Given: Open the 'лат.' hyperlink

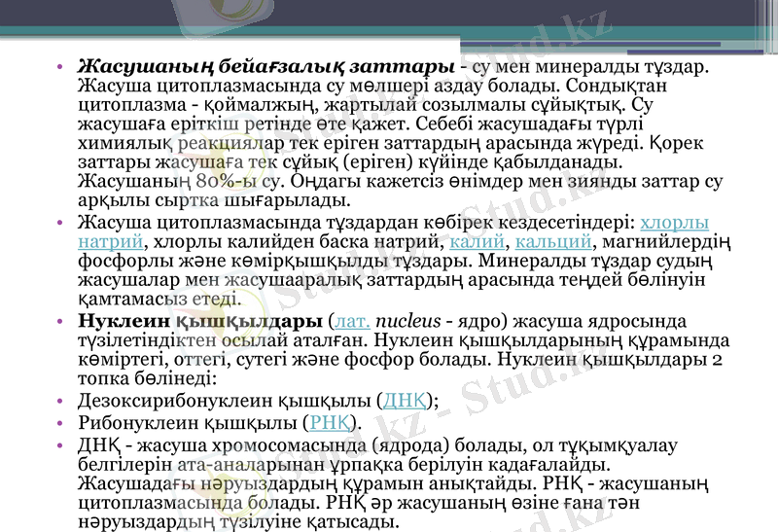Looking at the screenshot, I should click(353, 322).
